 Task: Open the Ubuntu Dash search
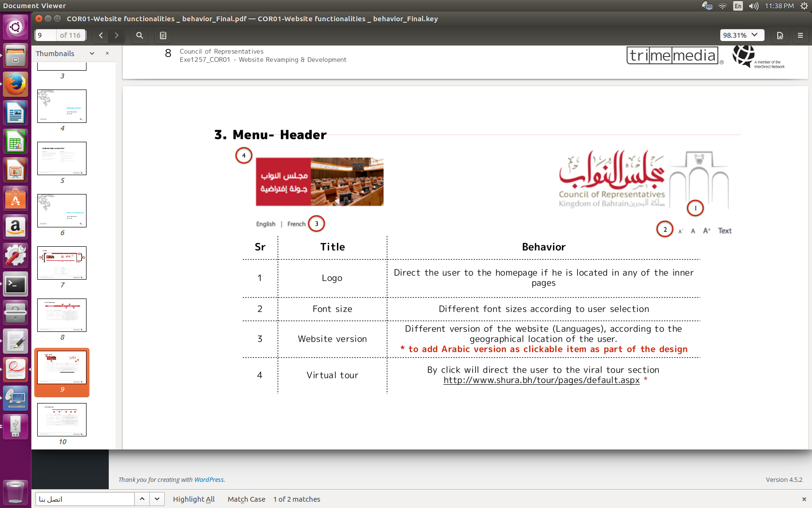tap(15, 27)
